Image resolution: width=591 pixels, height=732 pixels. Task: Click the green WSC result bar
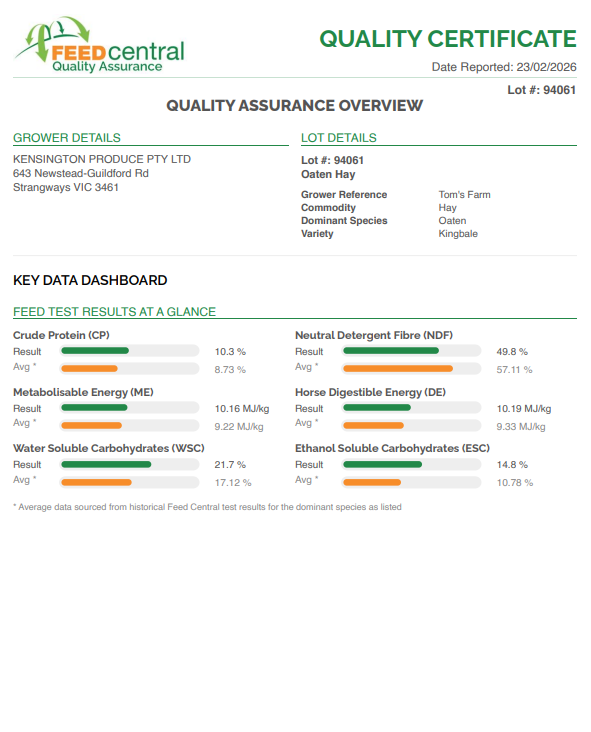(106, 465)
